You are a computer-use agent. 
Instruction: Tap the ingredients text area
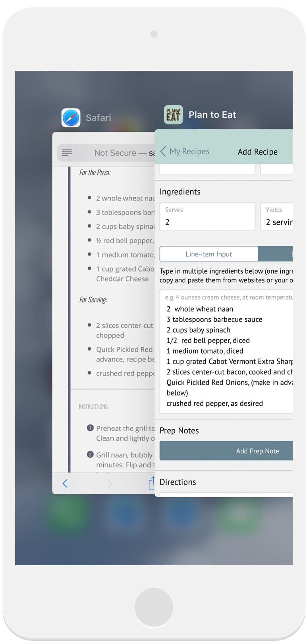(226, 352)
